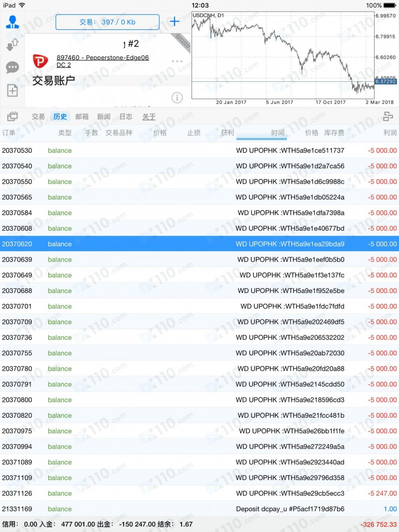The image size is (399, 532).
Task: Tap the layout switch icon at right of tabs
Action: click(x=388, y=117)
